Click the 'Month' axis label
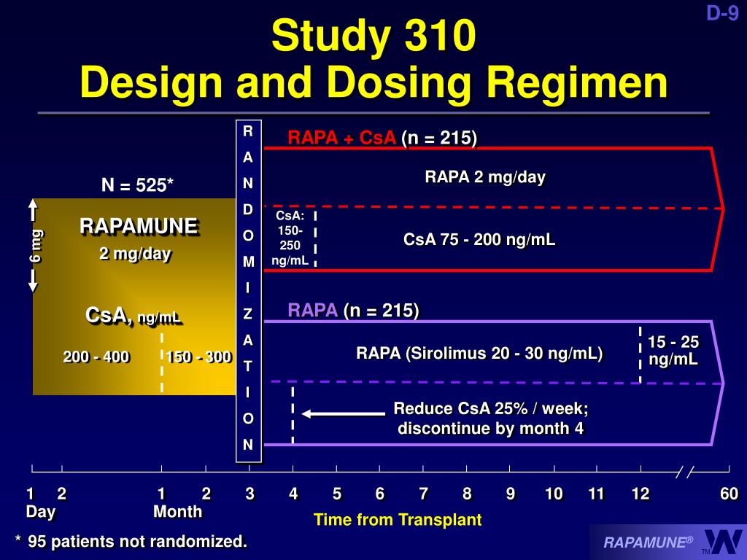Viewport: 747px width, 560px height. pyautogui.click(x=178, y=512)
